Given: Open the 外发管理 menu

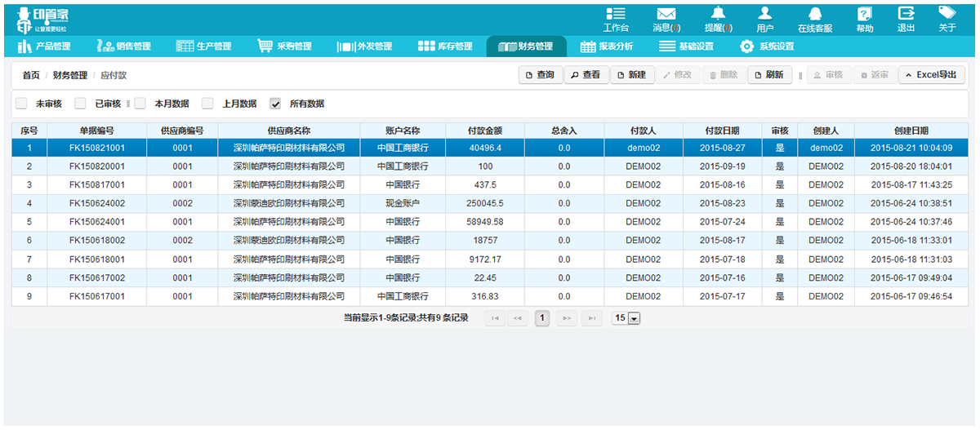Looking at the screenshot, I should (x=364, y=47).
